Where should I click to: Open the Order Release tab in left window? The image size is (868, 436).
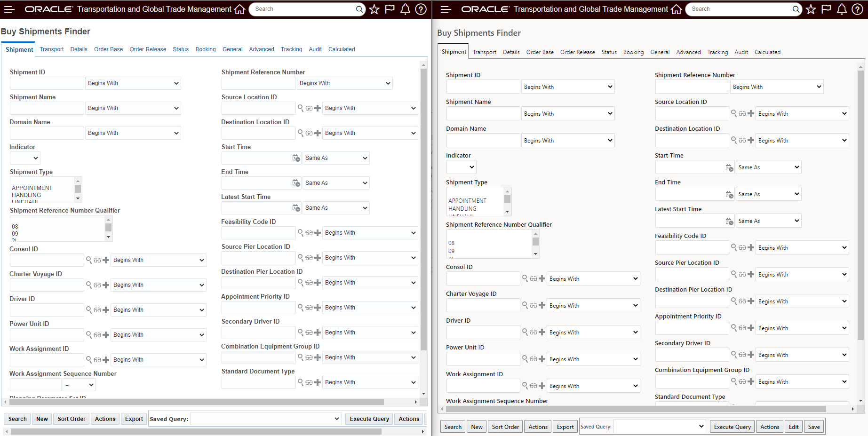point(148,49)
